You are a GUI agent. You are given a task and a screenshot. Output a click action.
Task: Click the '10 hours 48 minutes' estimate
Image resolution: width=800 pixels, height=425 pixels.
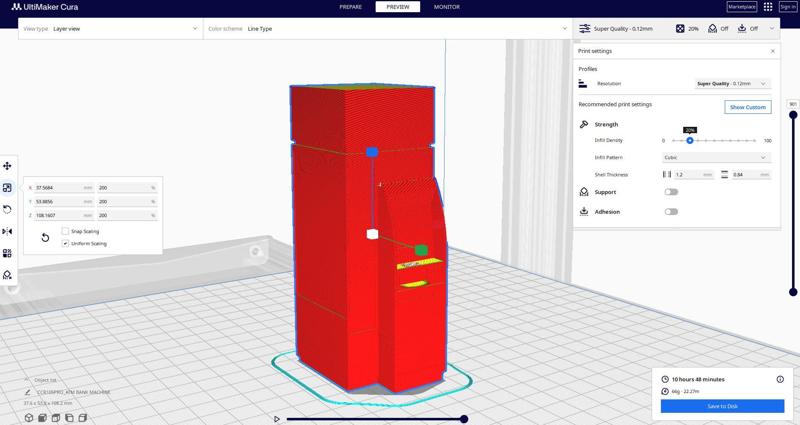coord(698,379)
